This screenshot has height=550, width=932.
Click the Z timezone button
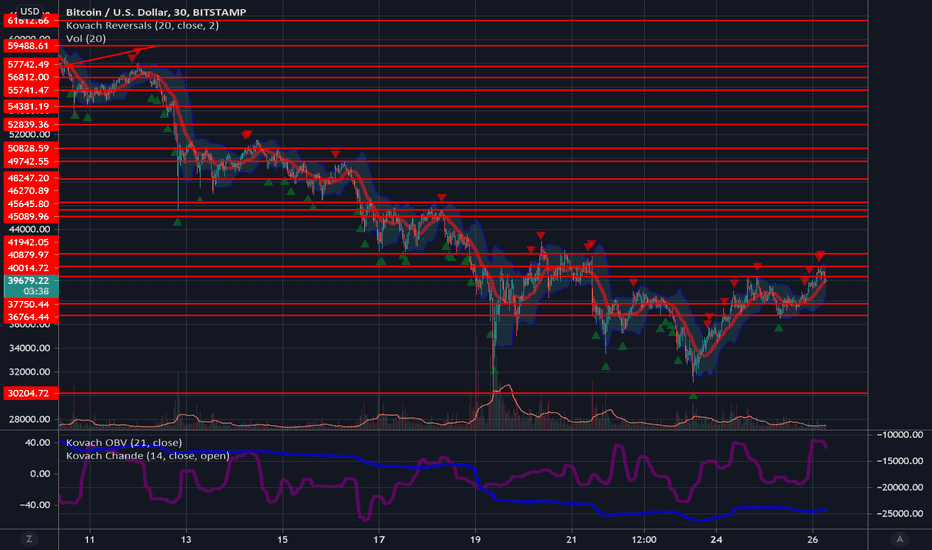[29, 539]
